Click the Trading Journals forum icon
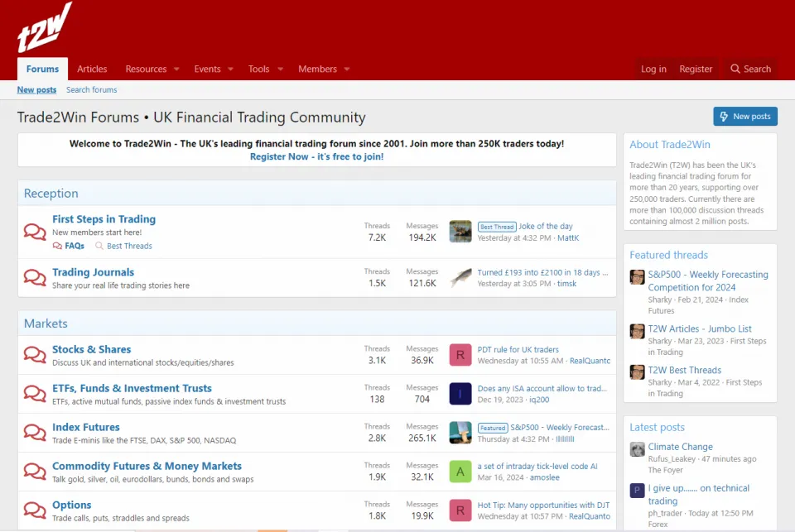 pos(34,279)
